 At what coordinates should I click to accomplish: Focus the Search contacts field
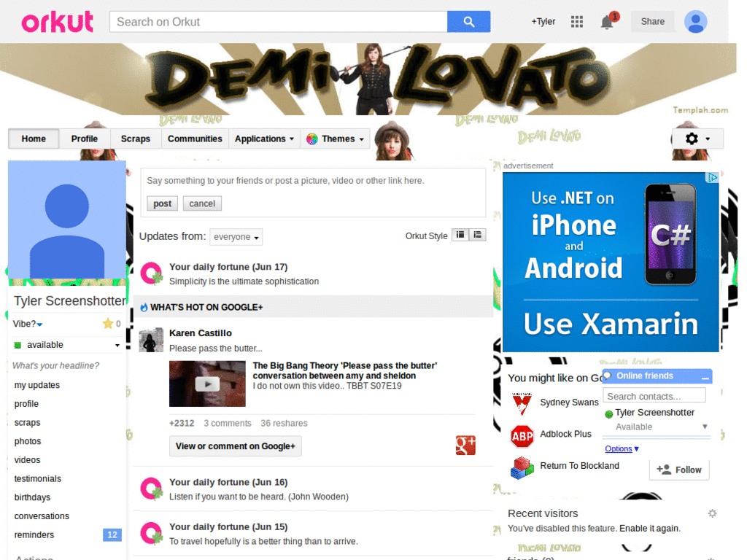click(654, 396)
